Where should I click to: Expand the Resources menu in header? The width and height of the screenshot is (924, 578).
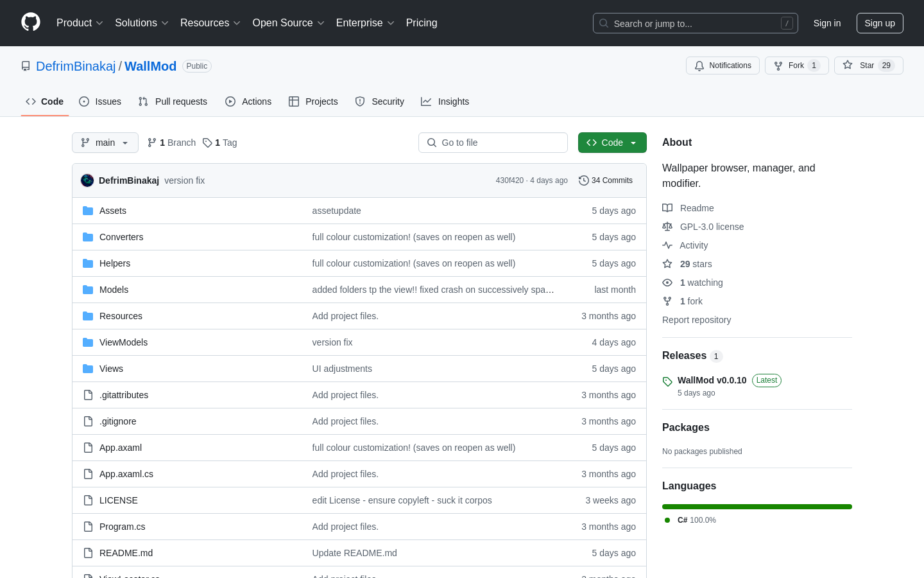click(x=210, y=22)
